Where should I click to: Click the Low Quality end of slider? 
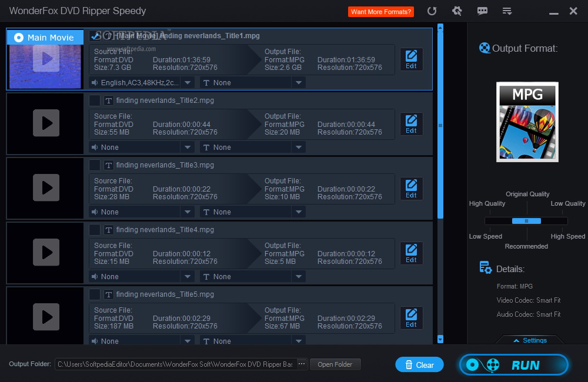[x=568, y=203]
